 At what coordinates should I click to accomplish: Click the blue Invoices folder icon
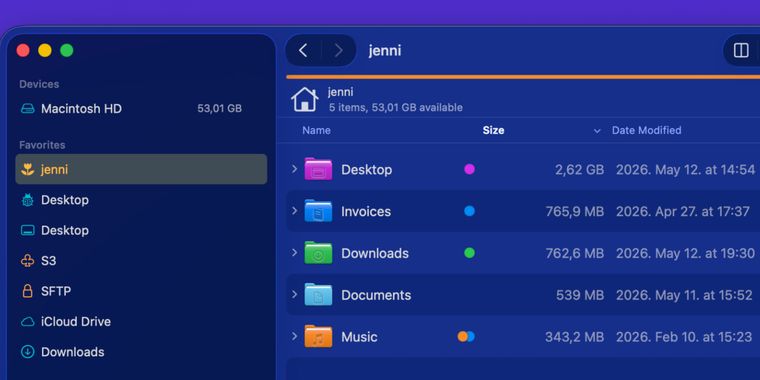(318, 211)
